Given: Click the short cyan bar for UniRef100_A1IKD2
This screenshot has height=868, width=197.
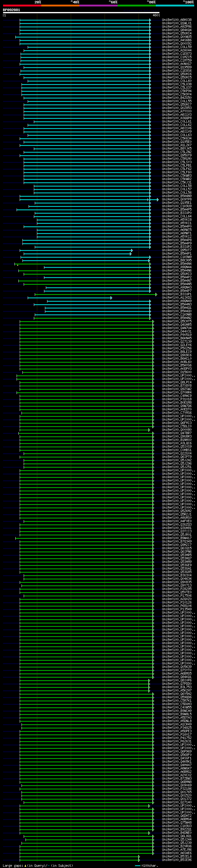Looking at the screenshot, I should 70,297.
